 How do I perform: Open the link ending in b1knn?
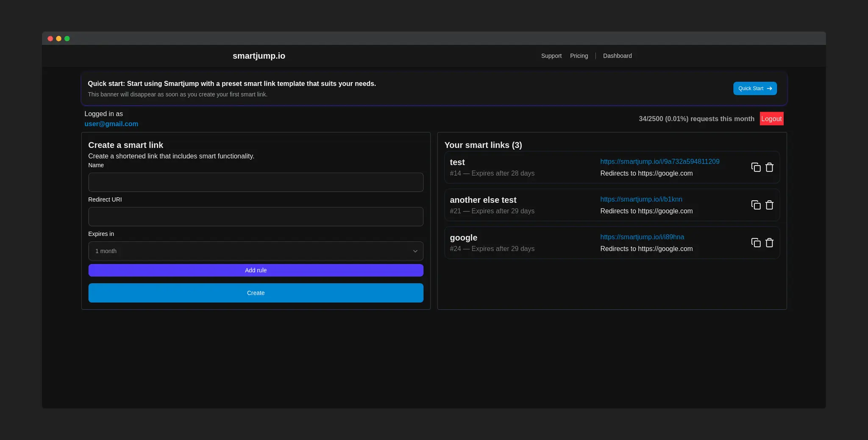tap(641, 199)
